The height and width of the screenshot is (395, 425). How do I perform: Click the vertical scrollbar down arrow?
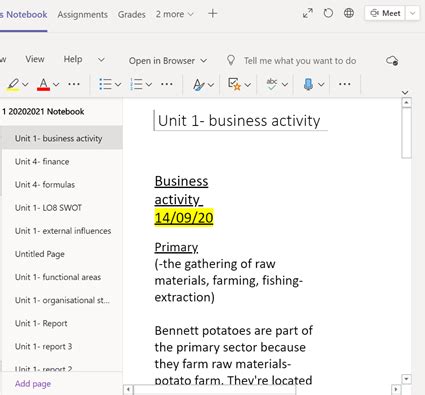(406, 379)
